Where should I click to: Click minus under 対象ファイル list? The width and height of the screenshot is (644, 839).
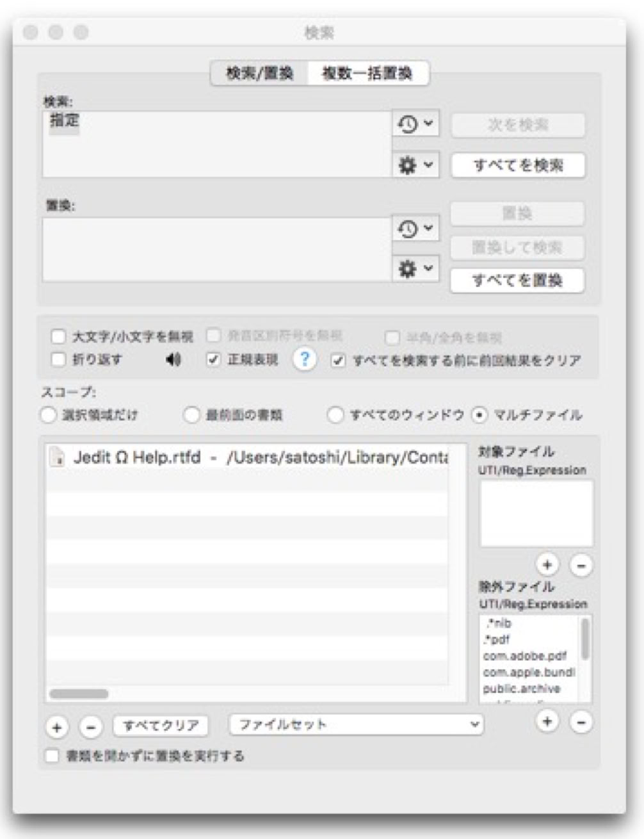click(x=581, y=566)
